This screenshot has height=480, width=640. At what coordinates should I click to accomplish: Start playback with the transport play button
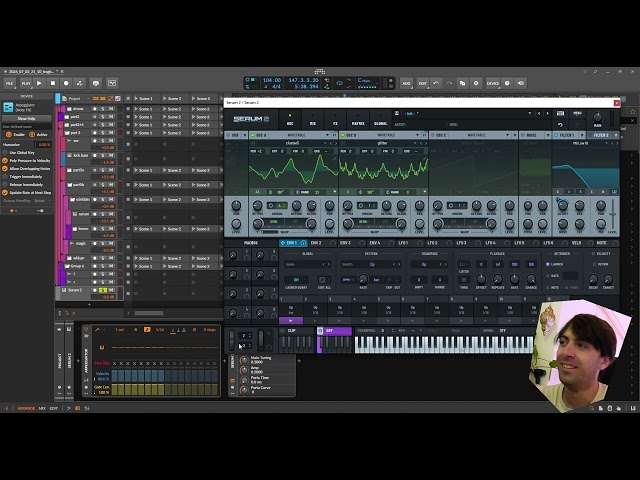[x=39, y=83]
